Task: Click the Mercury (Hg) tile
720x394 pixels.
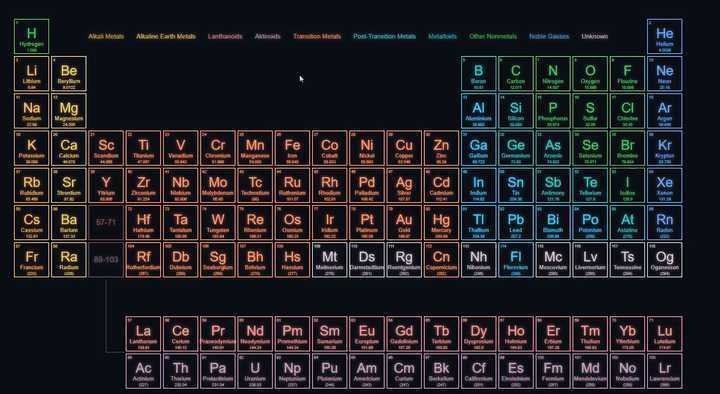Action: pyautogui.click(x=441, y=223)
